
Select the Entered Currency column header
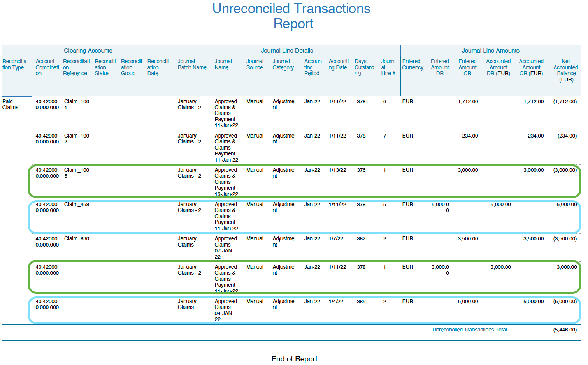[412, 64]
